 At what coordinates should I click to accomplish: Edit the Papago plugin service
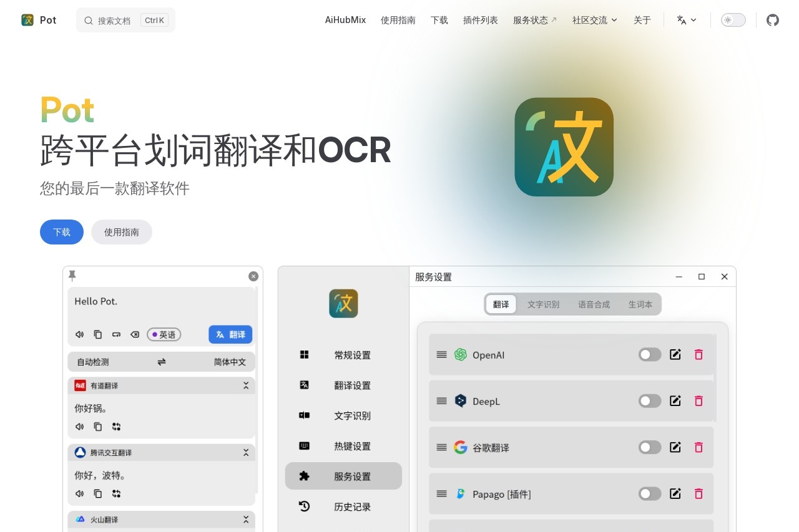point(675,493)
